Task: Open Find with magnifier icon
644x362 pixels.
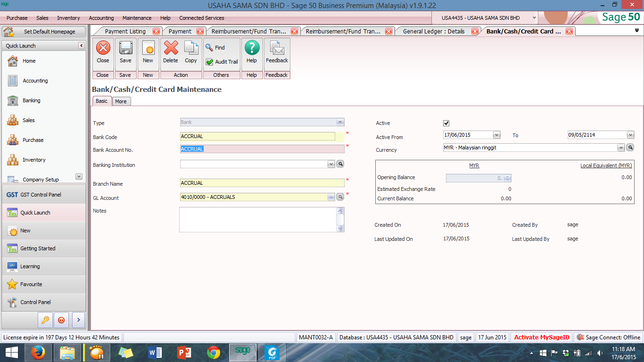Action: tap(215, 48)
